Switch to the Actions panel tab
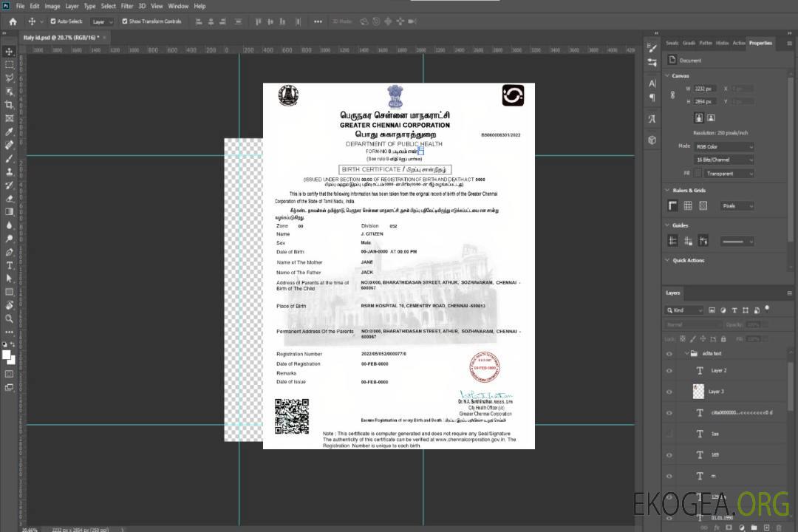Image resolution: width=798 pixels, height=532 pixels. coord(738,43)
